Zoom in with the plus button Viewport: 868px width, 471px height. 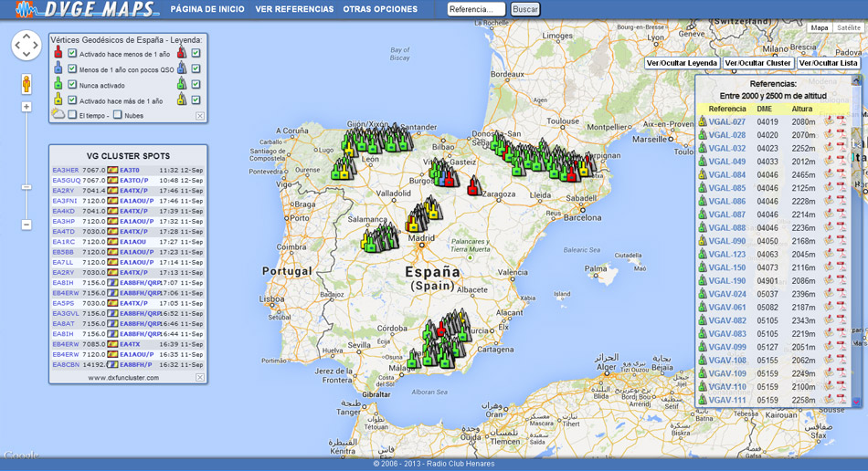[26, 107]
